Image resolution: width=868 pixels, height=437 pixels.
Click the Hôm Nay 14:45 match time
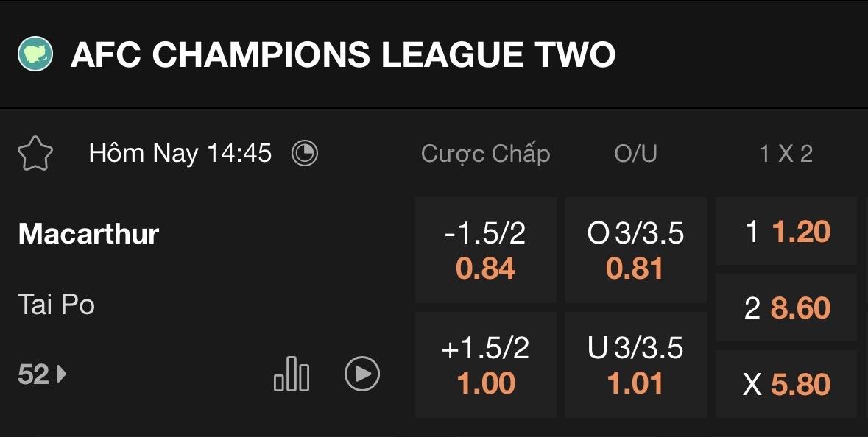click(x=180, y=154)
